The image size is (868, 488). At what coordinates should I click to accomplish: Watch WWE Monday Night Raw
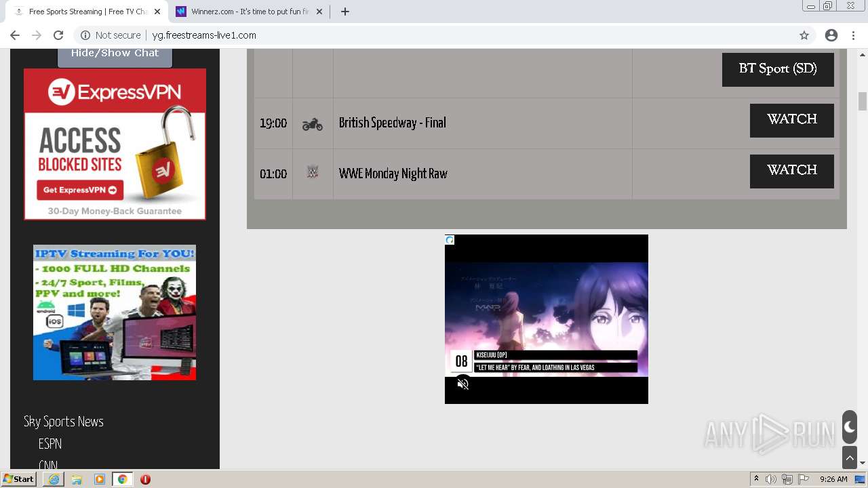coord(792,171)
